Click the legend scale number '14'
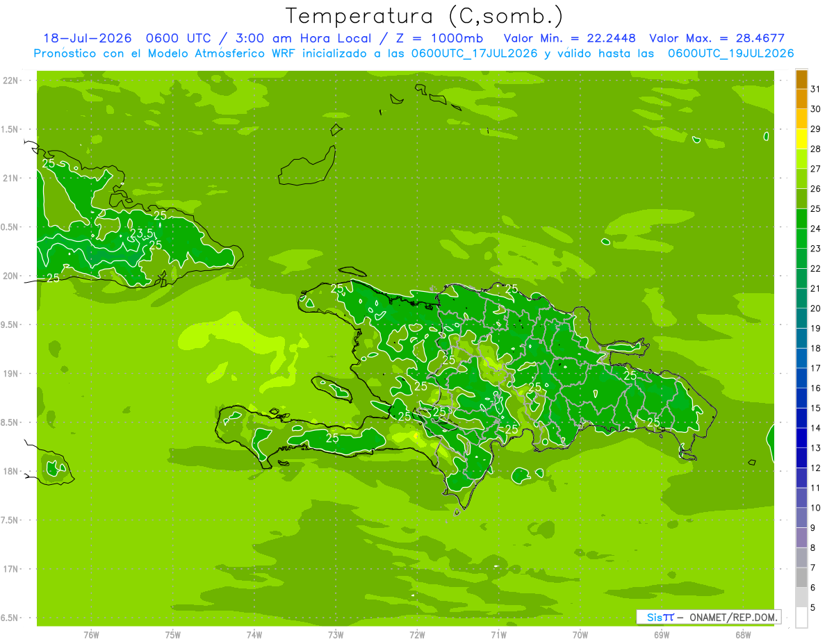This screenshot has height=644, width=834. pos(815,428)
